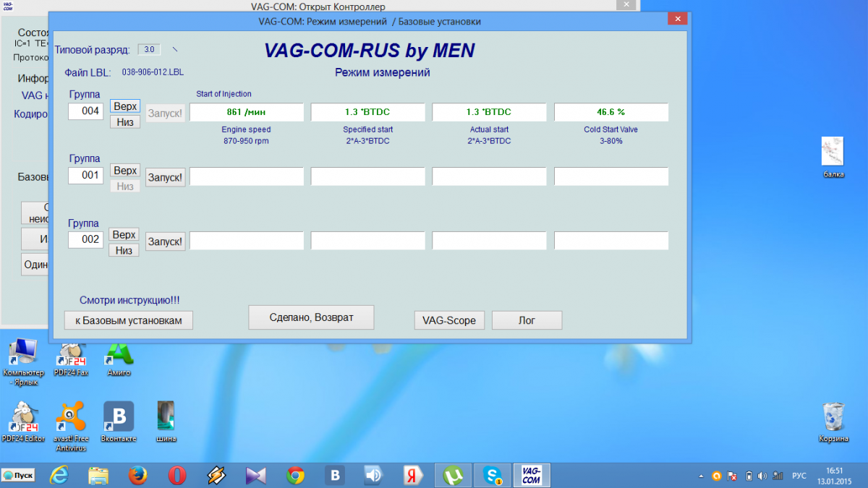Close the Режим измерений window
The image size is (868, 488).
tap(677, 20)
